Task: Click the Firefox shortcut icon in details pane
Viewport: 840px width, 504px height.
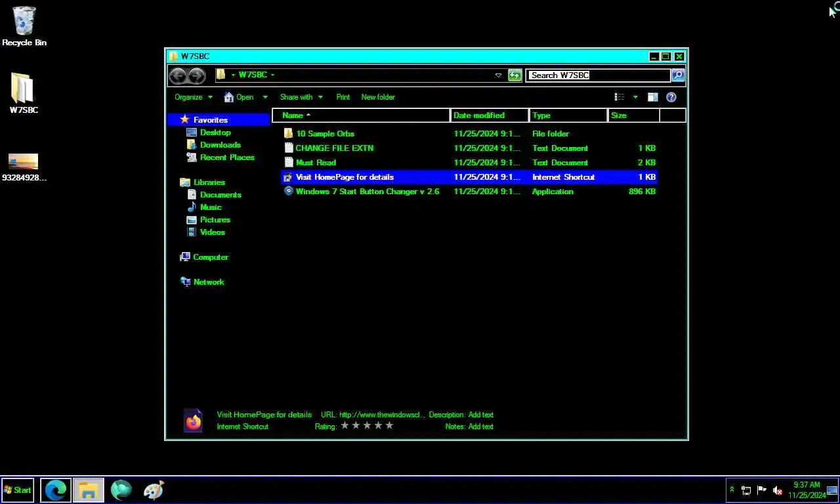Action: pos(194,421)
